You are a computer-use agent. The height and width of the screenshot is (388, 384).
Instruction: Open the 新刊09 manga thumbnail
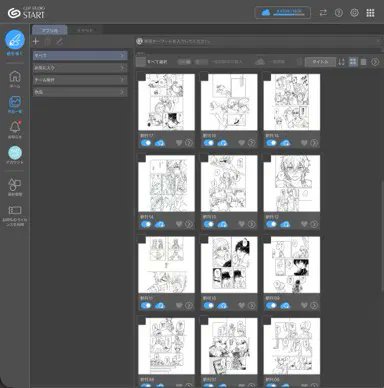pos(292,265)
